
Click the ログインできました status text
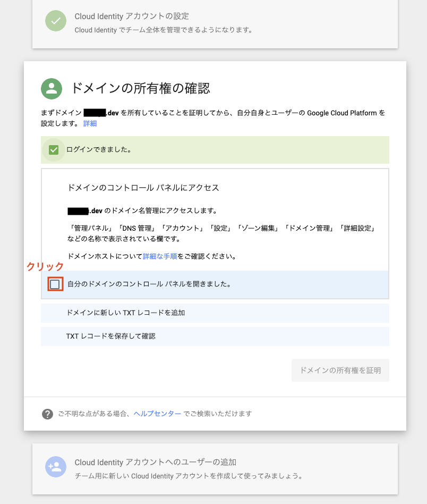[99, 149]
